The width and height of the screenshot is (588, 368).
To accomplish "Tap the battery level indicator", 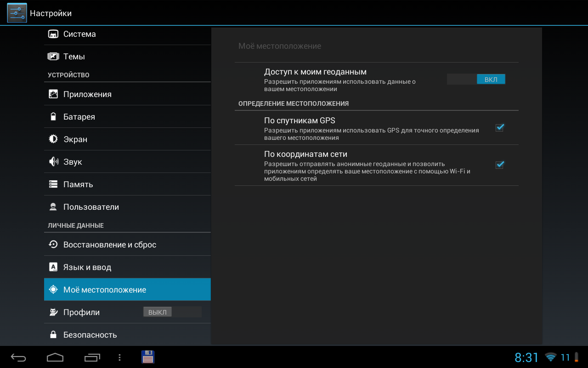I will coord(570,357).
